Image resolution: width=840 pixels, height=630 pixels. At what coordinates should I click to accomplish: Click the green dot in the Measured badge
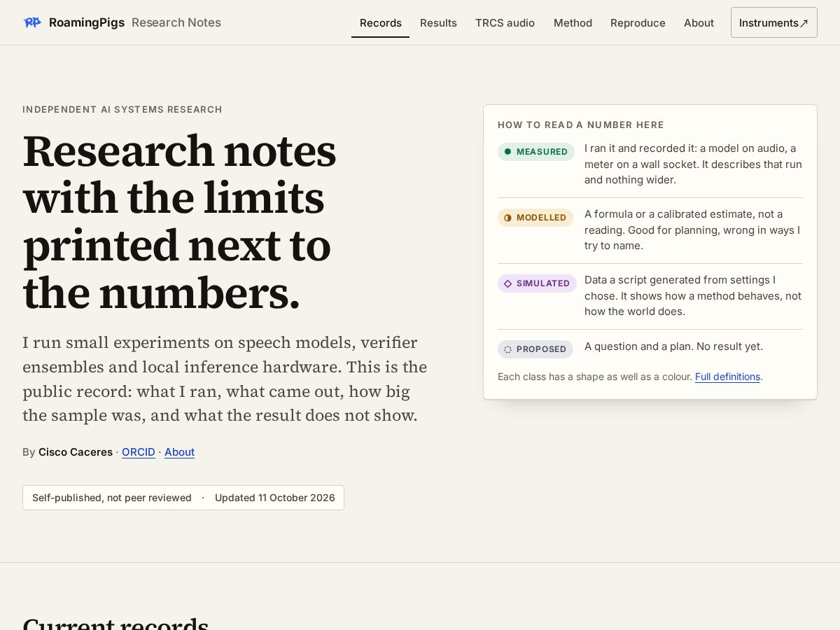507,152
